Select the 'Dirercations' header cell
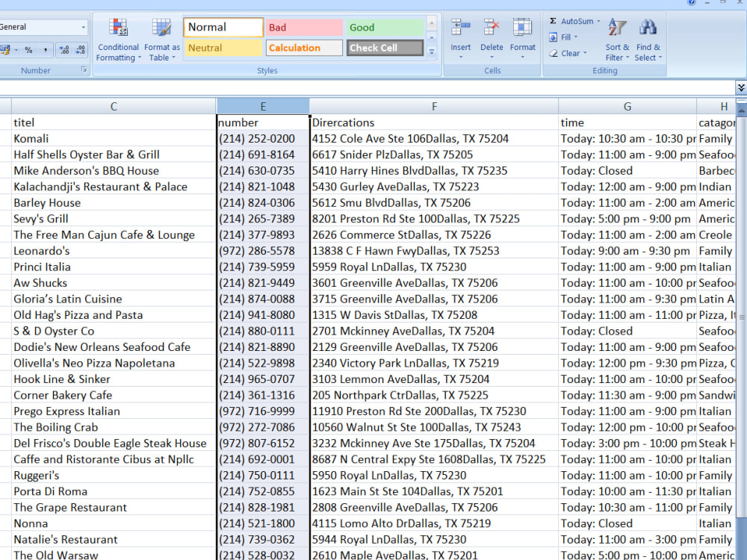The image size is (747, 560). [434, 122]
